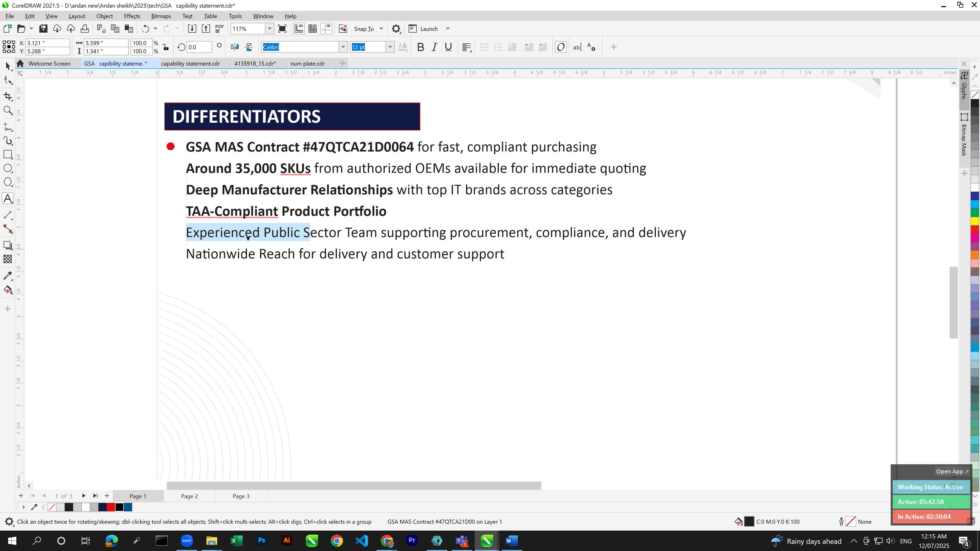This screenshot has height=551, width=980.
Task: Click the Full-screen preview icon
Action: (282, 29)
